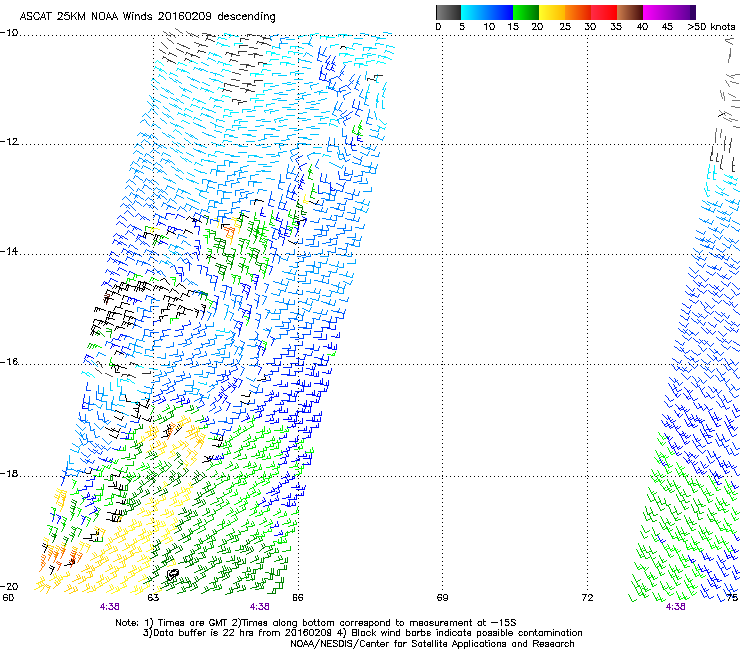Click the '72' longitude axis label
The image size is (740, 650).
pyautogui.click(x=587, y=598)
